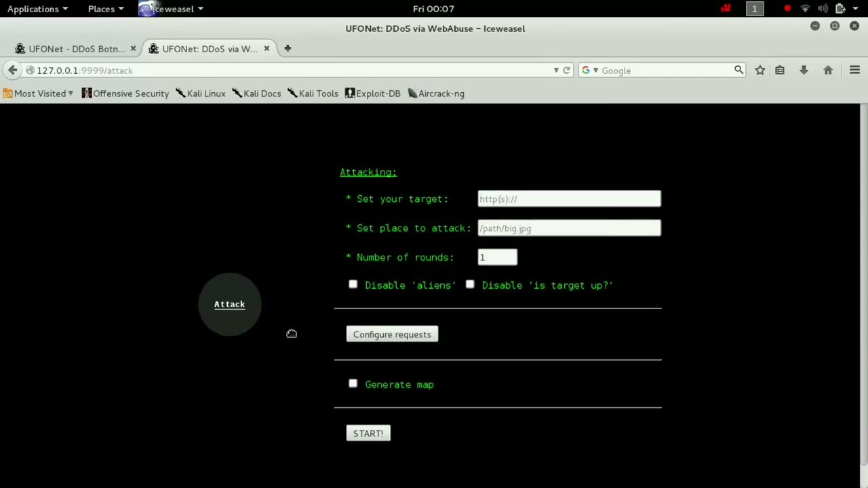The height and width of the screenshot is (488, 868).
Task: Open a new tab with the plus icon
Action: 288,48
